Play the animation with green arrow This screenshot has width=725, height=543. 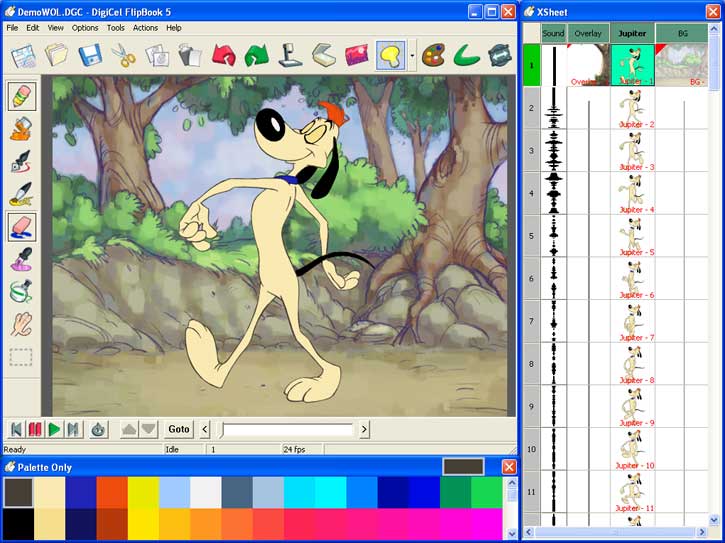pyautogui.click(x=54, y=430)
